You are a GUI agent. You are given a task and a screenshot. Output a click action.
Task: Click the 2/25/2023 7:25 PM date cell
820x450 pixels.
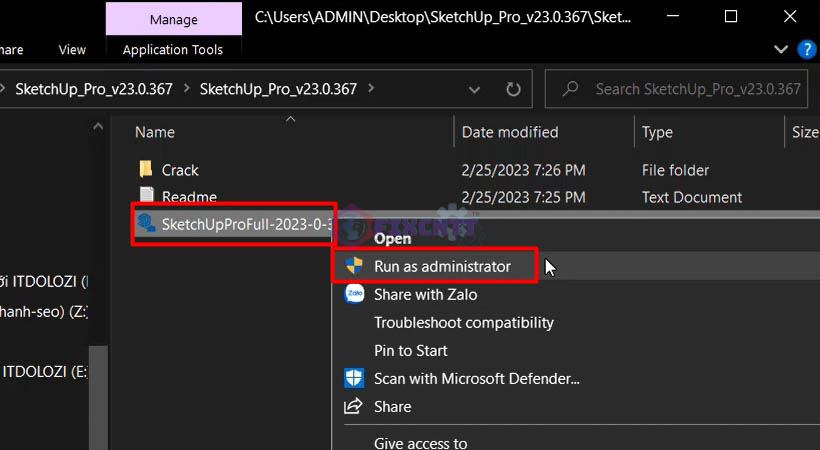tap(523, 197)
